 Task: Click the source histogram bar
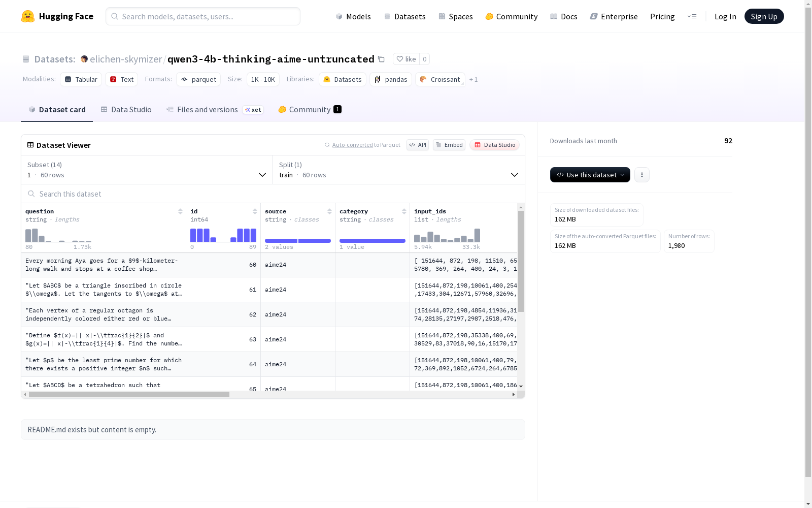pos(298,241)
